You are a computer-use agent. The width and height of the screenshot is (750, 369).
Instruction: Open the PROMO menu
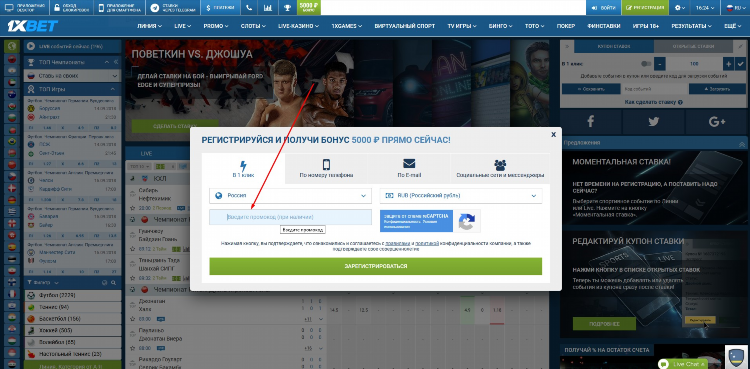216,26
